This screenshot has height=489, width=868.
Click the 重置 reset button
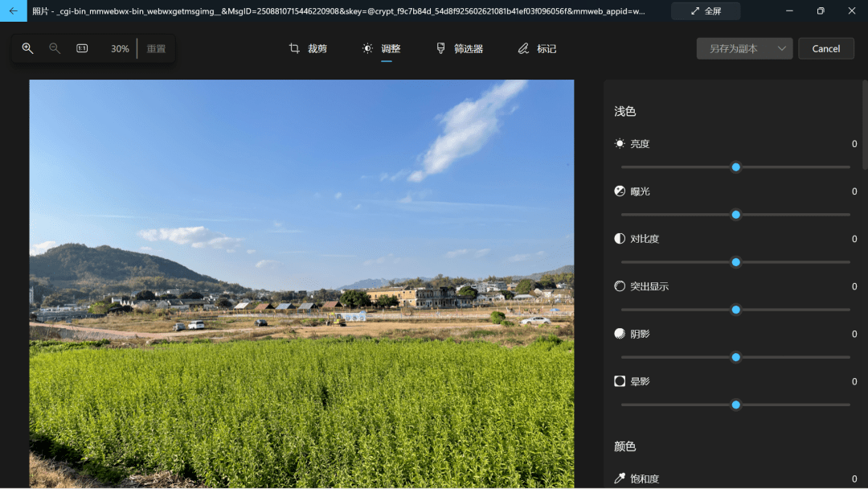click(155, 48)
